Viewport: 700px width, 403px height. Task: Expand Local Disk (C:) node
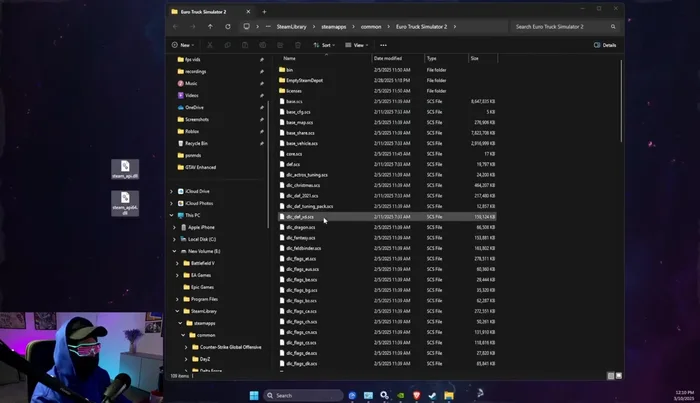pyautogui.click(x=175, y=239)
